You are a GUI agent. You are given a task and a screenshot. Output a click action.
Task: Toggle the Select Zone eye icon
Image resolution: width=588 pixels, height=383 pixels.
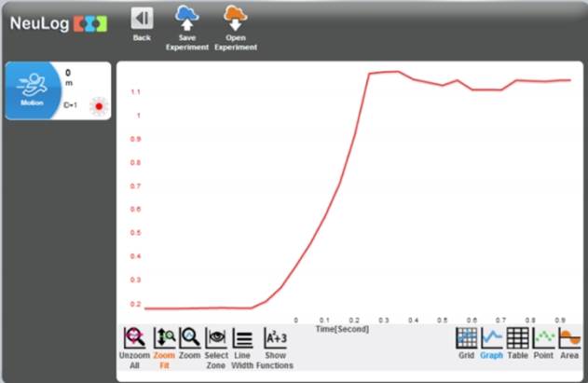pyautogui.click(x=216, y=337)
